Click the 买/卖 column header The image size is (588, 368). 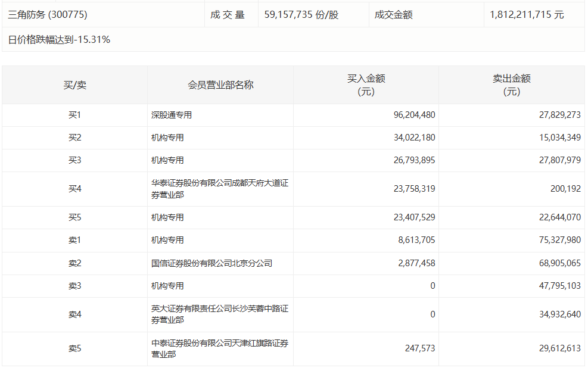point(74,85)
